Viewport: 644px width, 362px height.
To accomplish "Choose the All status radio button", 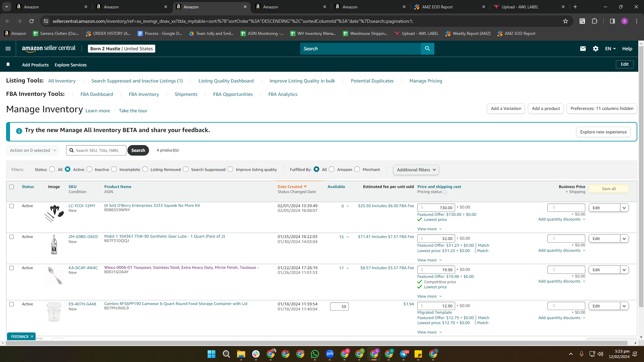I will pos(52,169).
